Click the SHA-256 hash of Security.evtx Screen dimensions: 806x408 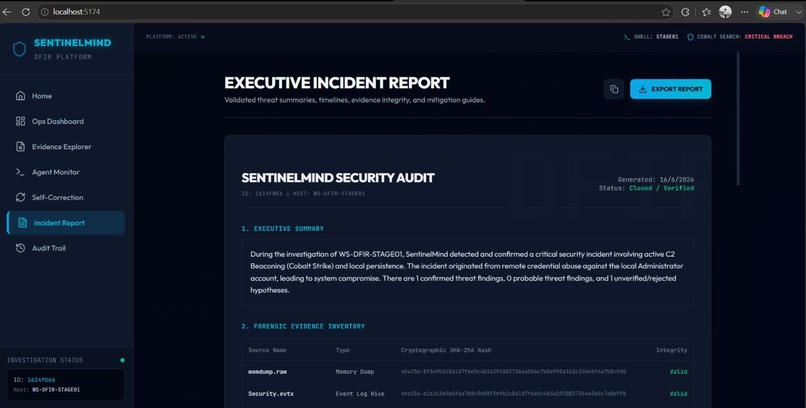[513, 394]
